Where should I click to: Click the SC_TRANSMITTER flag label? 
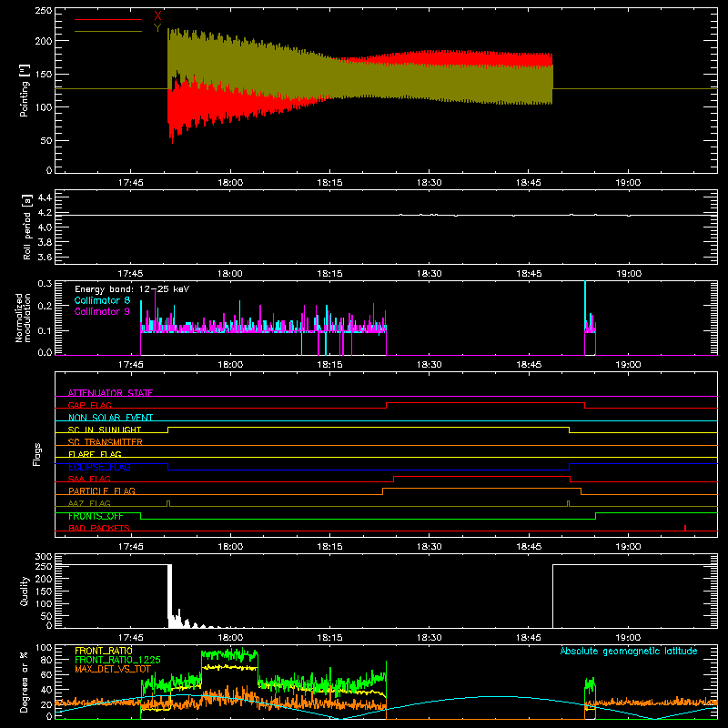tap(106, 441)
